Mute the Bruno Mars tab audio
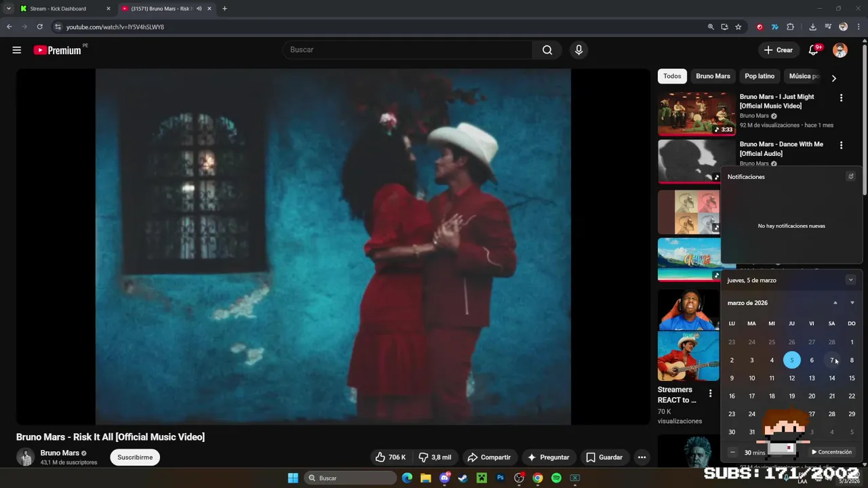Screen dimensions: 868x488 199,9
